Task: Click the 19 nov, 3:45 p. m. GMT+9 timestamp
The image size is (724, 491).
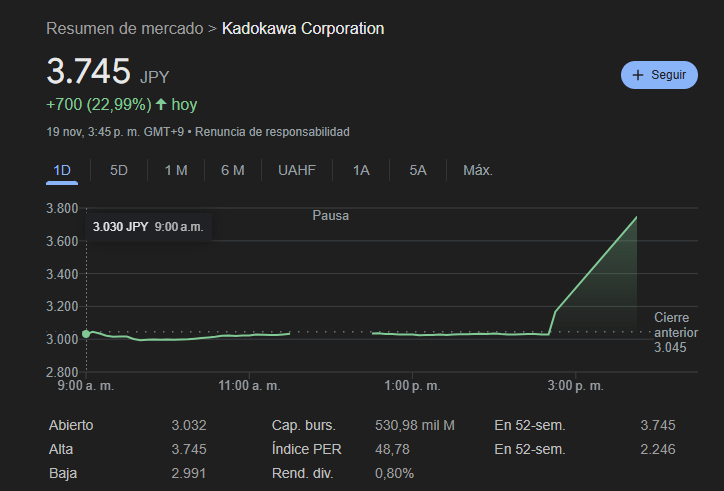Action: (x=115, y=132)
